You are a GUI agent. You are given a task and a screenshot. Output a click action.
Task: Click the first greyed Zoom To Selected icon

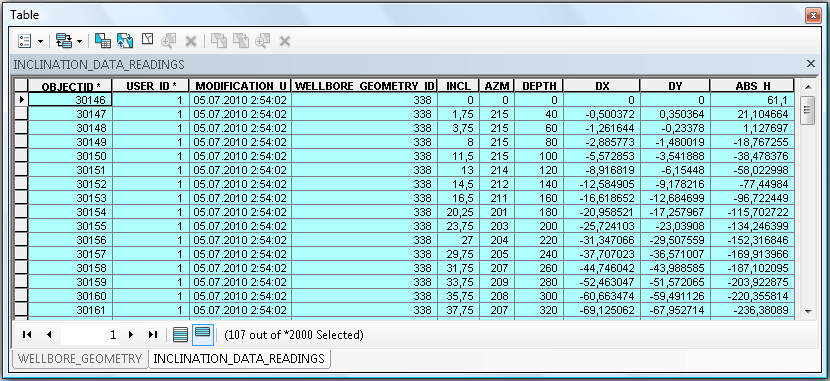pyautogui.click(x=168, y=41)
